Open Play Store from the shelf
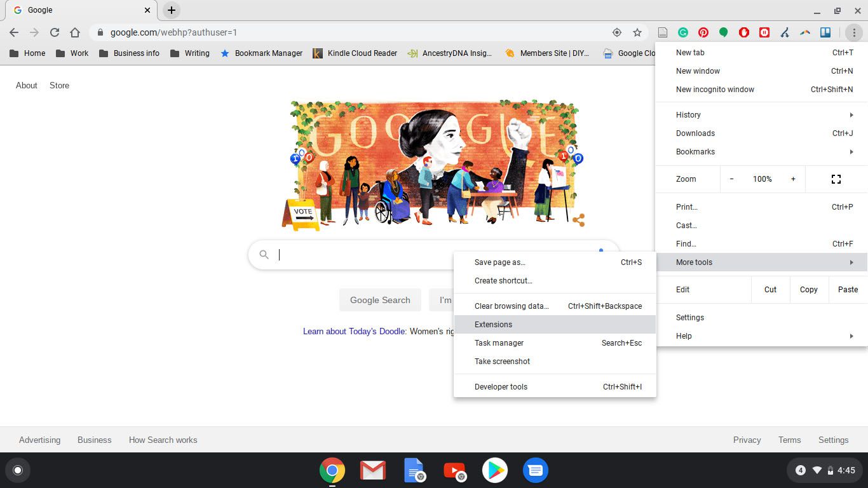Image resolution: width=868 pixels, height=488 pixels. coord(495,470)
